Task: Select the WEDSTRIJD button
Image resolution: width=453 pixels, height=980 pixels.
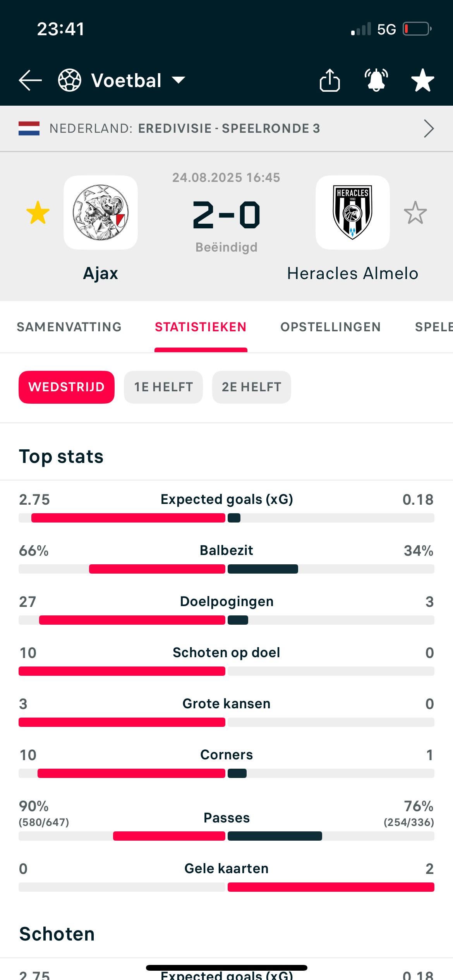Action: [67, 387]
